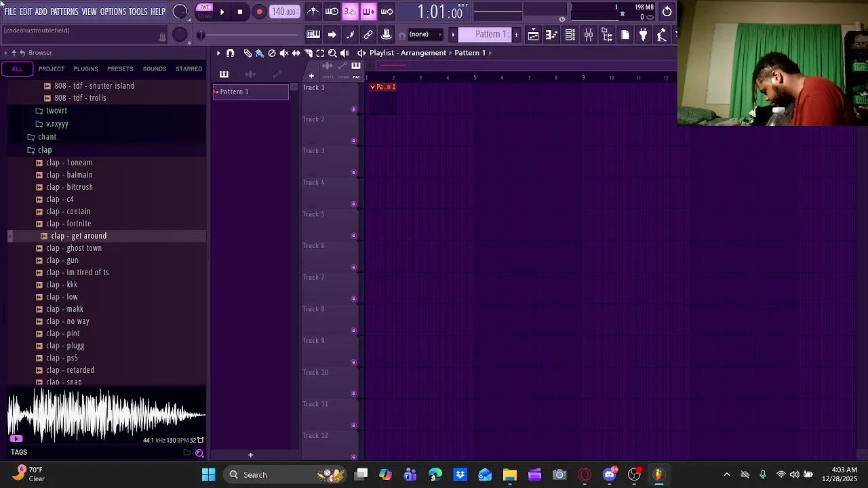Switch to the PLUGINS browser tab
868x488 pixels.
(x=85, y=69)
